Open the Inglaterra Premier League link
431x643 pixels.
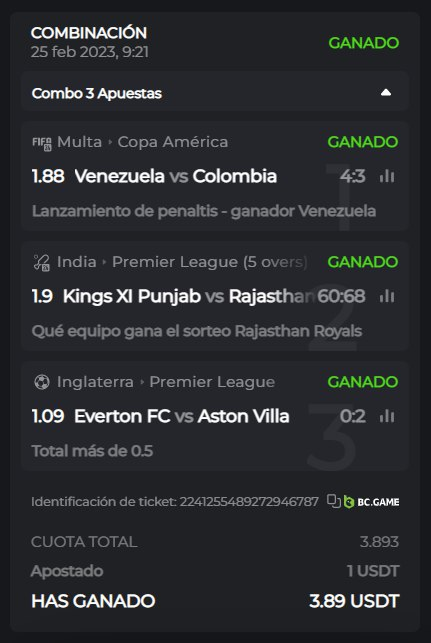coord(212,382)
